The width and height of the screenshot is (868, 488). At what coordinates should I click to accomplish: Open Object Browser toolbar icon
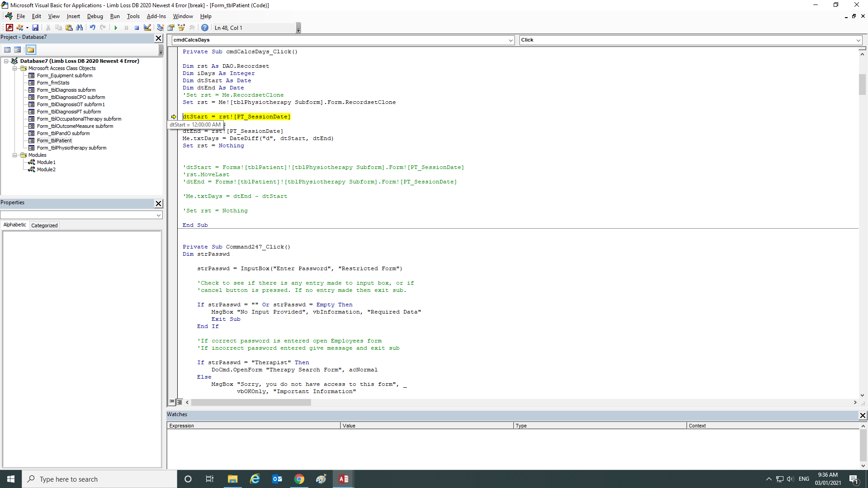tap(181, 28)
